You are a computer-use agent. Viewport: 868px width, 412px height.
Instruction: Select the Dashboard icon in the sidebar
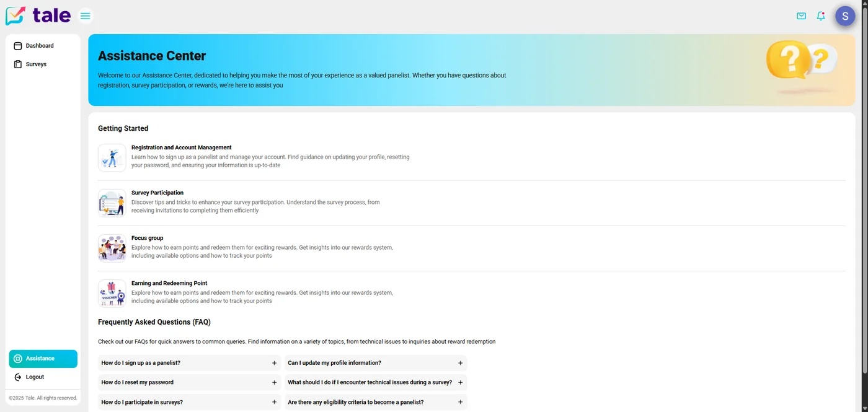point(18,45)
